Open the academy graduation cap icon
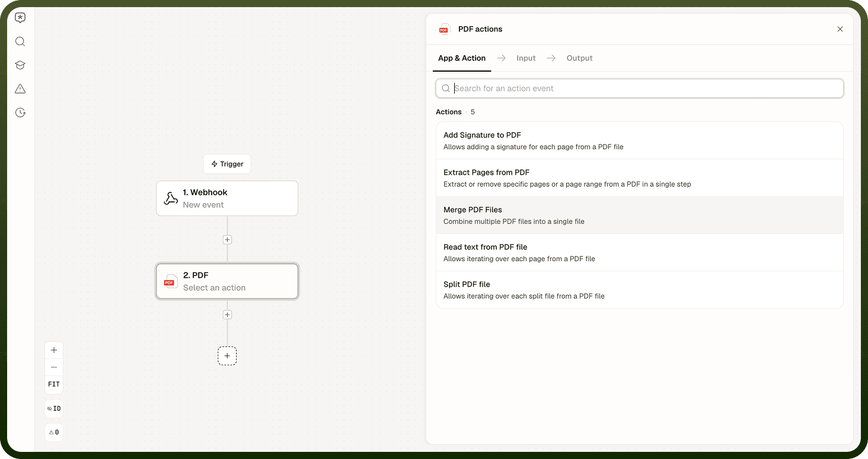This screenshot has height=459, width=868. pyautogui.click(x=20, y=65)
